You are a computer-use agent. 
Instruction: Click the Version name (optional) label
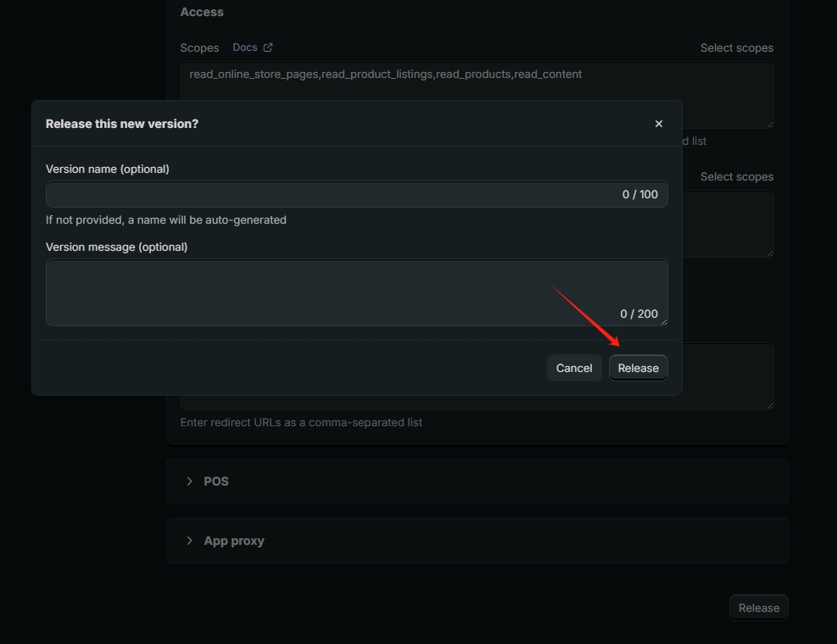pos(108,169)
